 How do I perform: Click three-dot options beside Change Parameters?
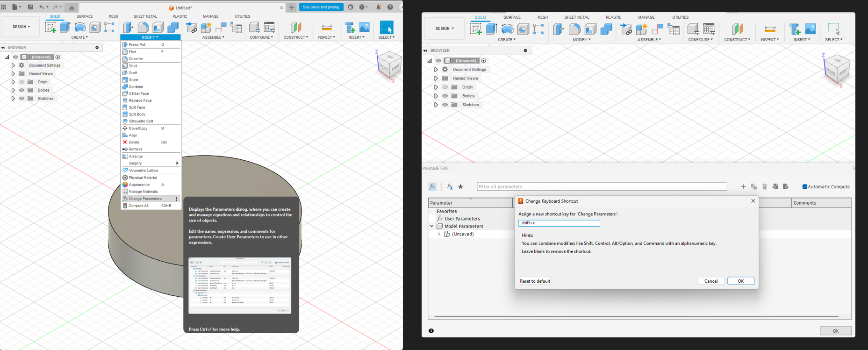pyautogui.click(x=176, y=199)
